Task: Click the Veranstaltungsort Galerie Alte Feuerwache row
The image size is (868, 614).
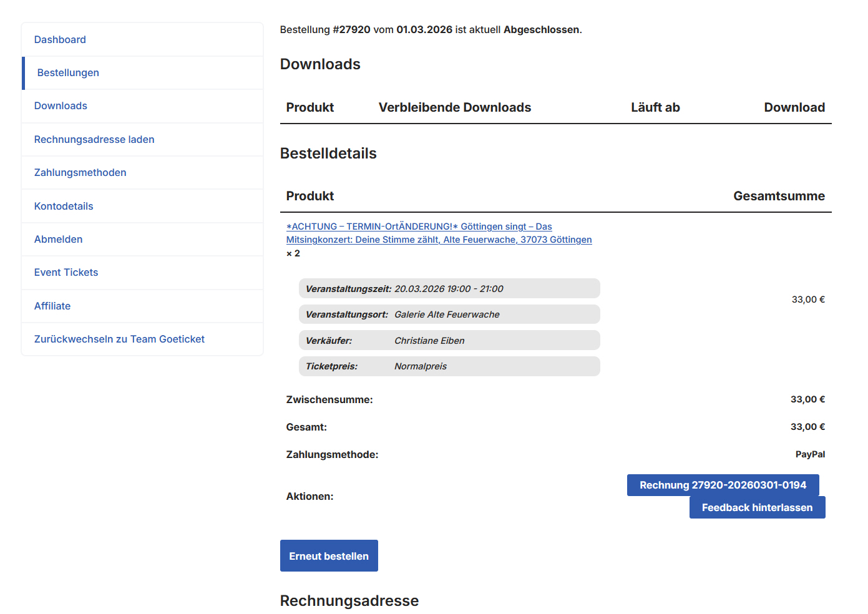Action: [x=449, y=314]
